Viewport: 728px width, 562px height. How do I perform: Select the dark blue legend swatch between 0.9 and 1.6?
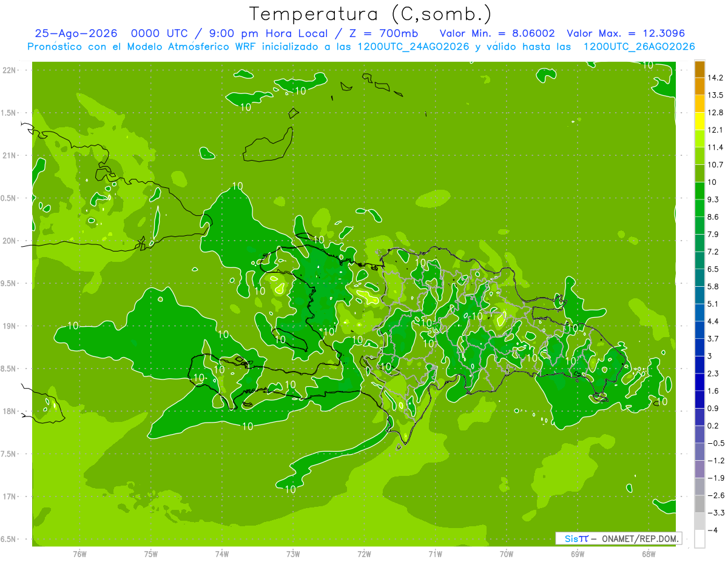point(699,400)
